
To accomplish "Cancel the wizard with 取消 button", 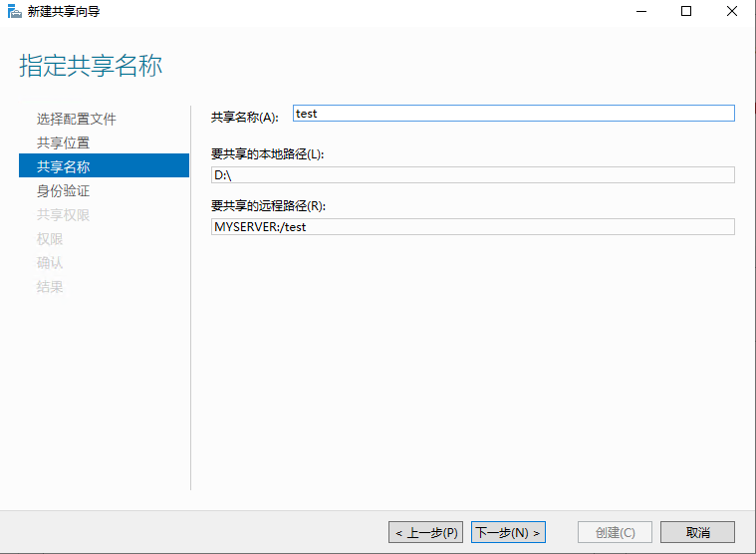I will pos(697,532).
